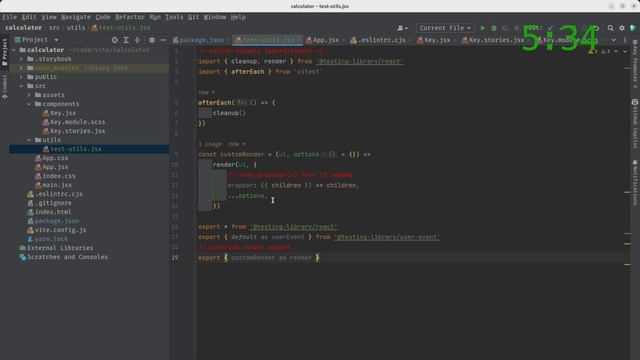Select Key.module.scss in the project tree
The height and width of the screenshot is (360, 640).
pos(78,122)
